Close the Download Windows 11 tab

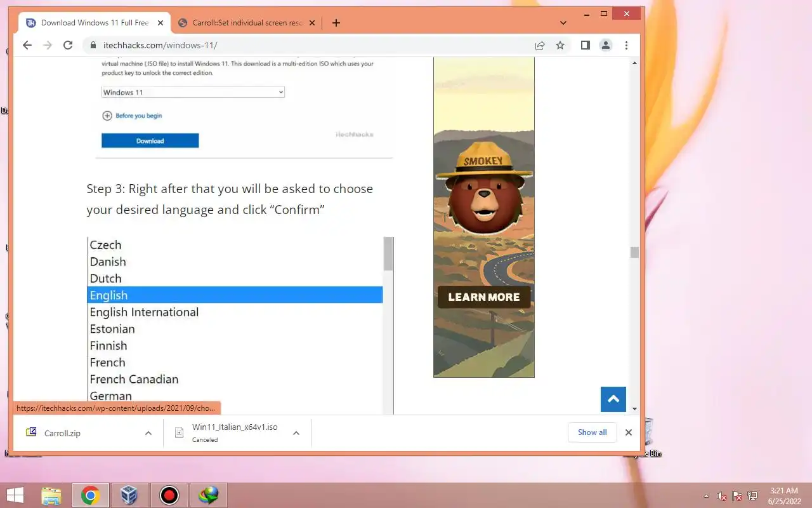pyautogui.click(x=160, y=23)
